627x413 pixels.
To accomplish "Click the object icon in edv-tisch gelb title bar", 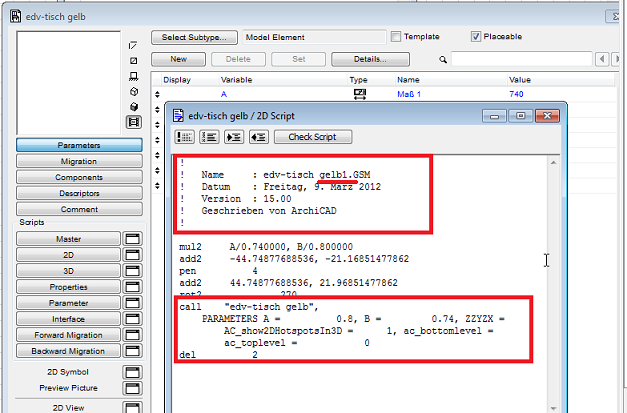I will coord(16,16).
